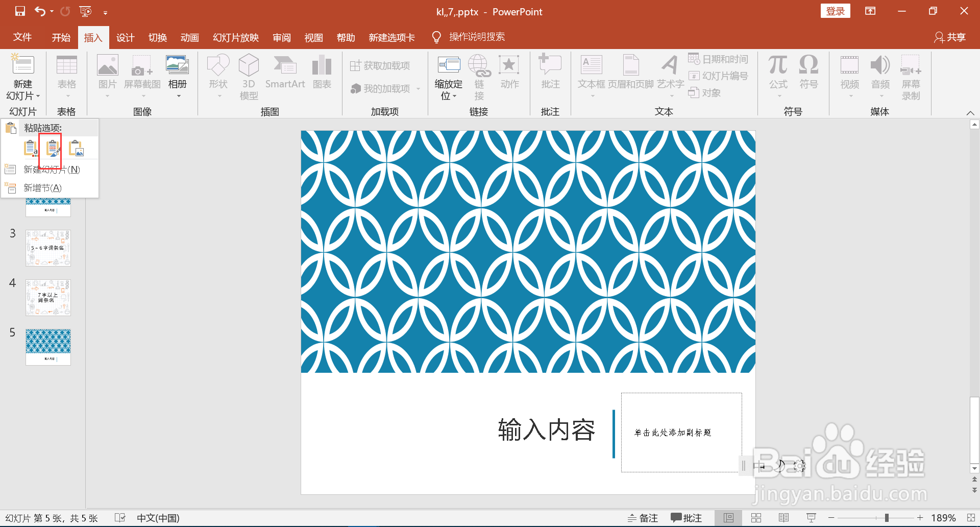This screenshot has width=980, height=527.
Task: Open the Slide Show (幻灯片放映) tab
Action: pos(236,37)
